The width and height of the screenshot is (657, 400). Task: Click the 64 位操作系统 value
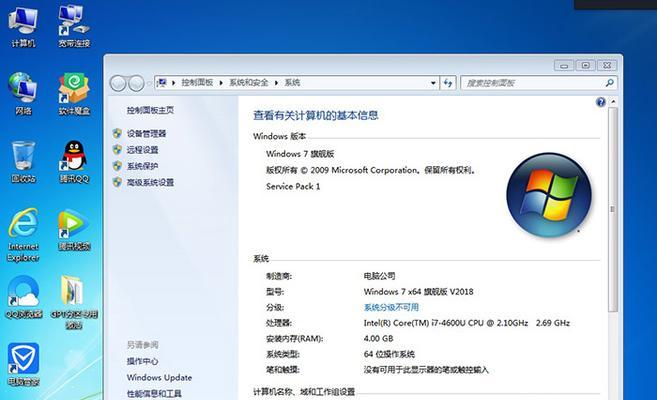tap(389, 354)
